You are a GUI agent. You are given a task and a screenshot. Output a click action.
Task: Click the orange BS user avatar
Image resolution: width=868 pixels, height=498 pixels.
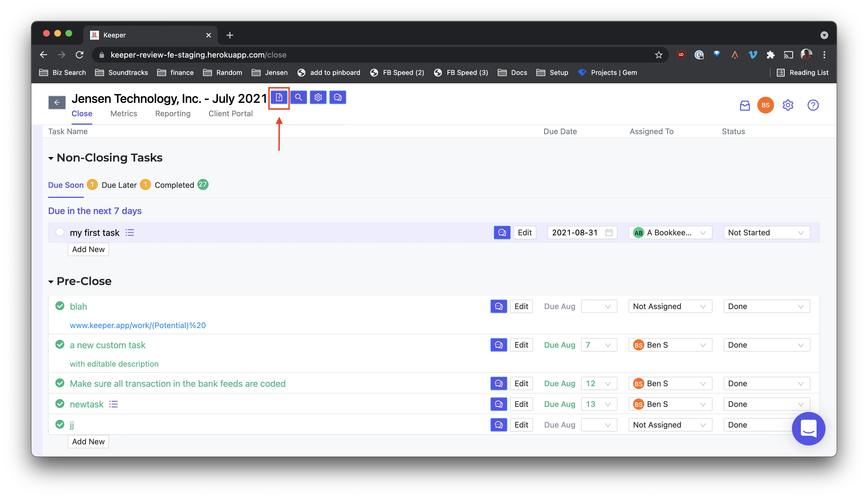(x=765, y=105)
